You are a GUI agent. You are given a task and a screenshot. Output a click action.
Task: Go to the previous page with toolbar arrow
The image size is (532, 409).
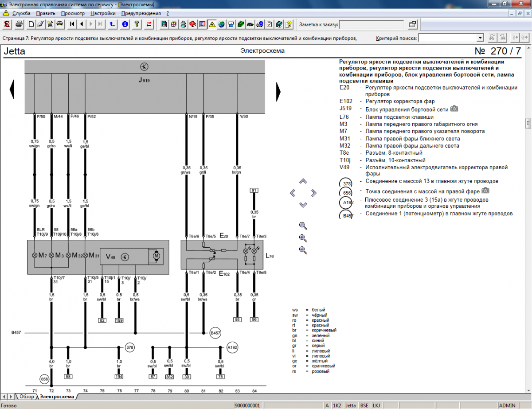[82, 24]
